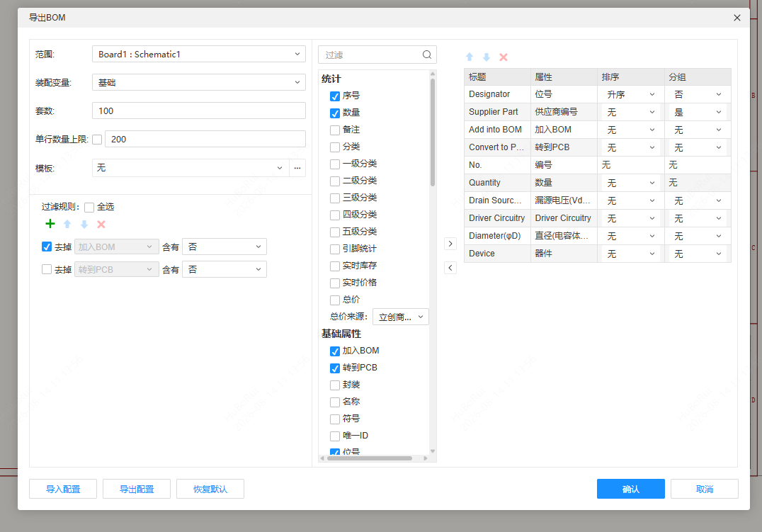This screenshot has width=762, height=532.
Task: Select the No. row in table
Action: click(597, 165)
